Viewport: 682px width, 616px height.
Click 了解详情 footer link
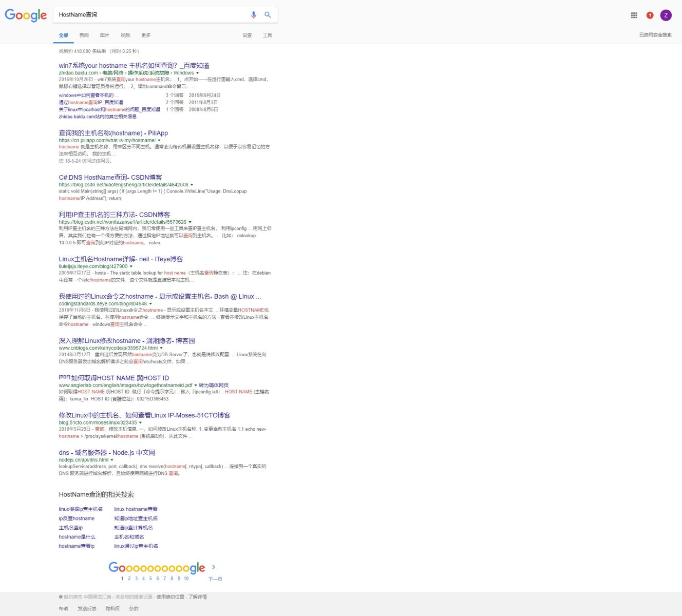[x=198, y=597]
